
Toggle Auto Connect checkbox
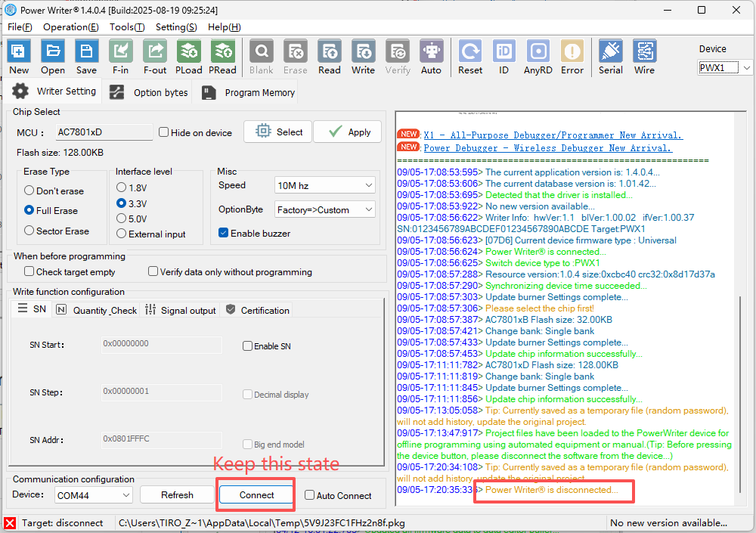(x=309, y=495)
